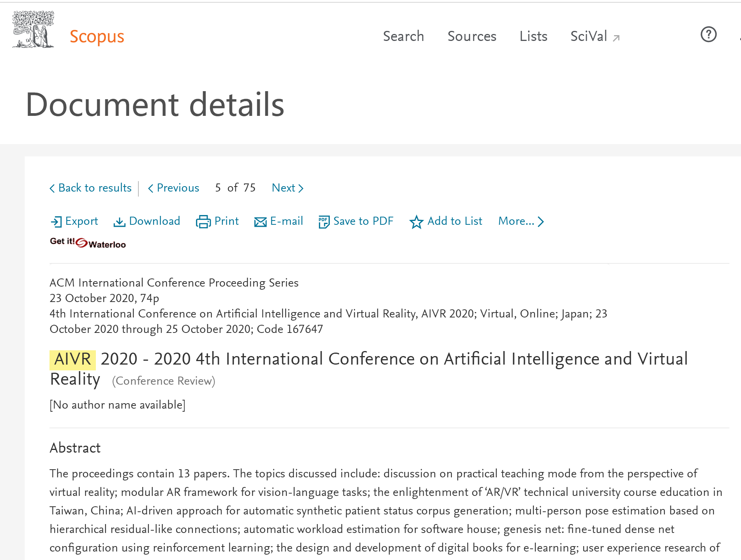Open the Search menu item

(x=404, y=36)
